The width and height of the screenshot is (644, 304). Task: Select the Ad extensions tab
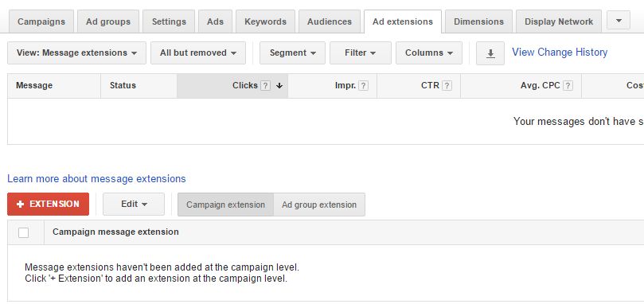[403, 21]
